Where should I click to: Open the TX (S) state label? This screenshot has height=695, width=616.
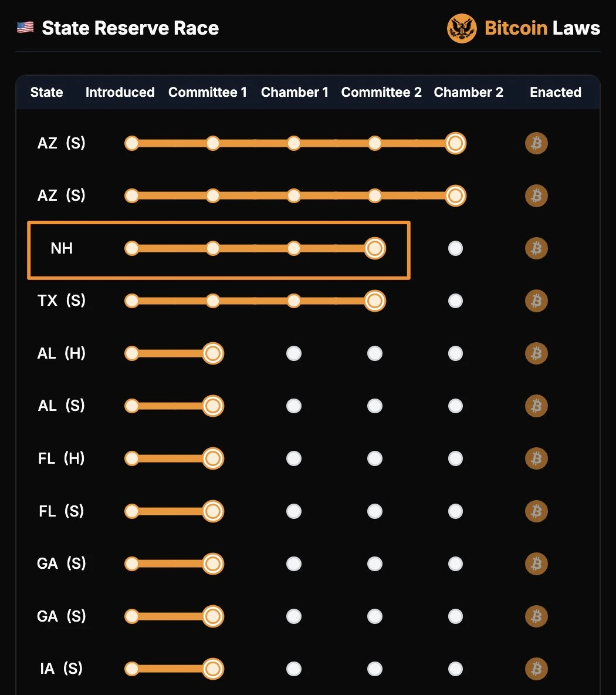62,301
